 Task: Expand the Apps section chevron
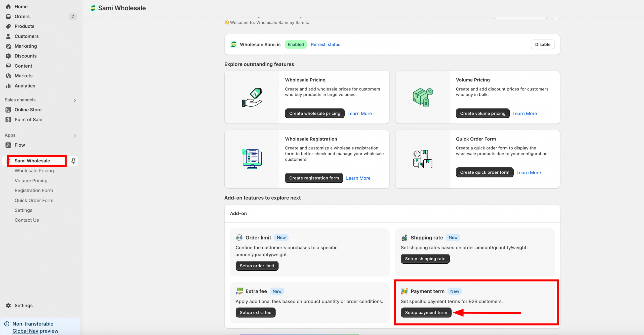[75, 136]
